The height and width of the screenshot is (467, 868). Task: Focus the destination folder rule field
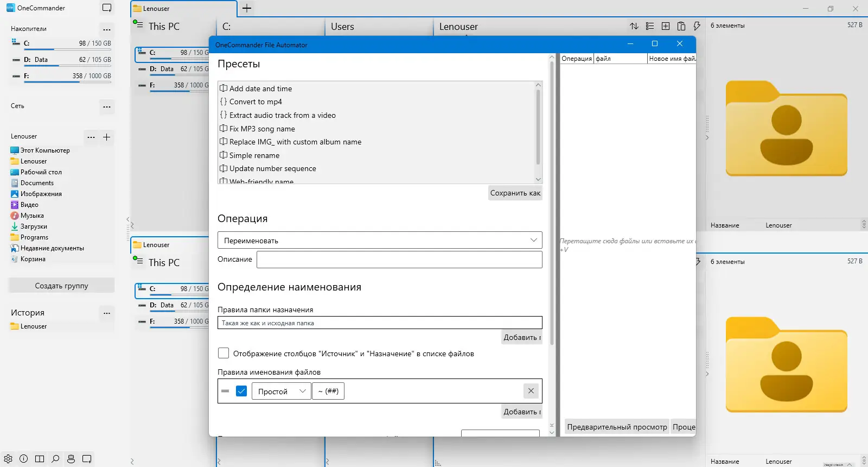[380, 323]
